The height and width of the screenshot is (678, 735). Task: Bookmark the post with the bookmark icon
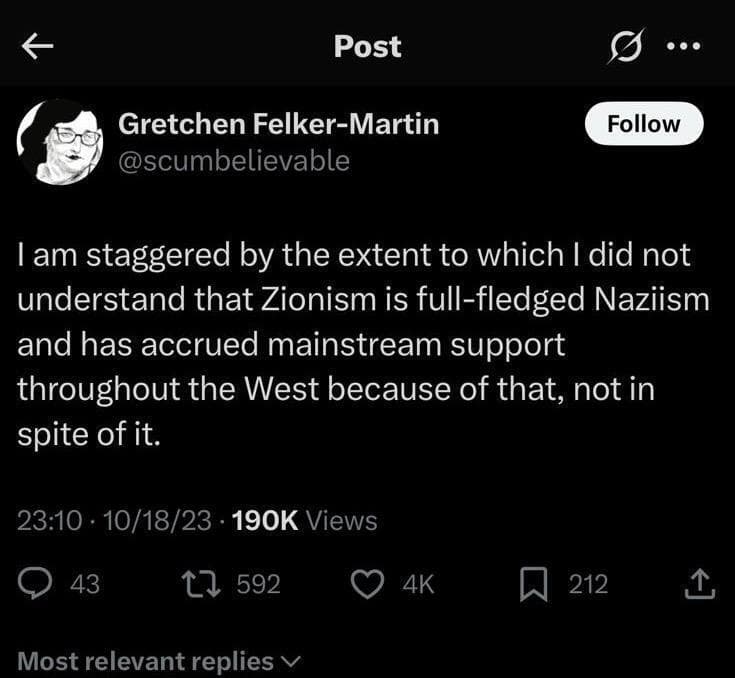coord(533,583)
